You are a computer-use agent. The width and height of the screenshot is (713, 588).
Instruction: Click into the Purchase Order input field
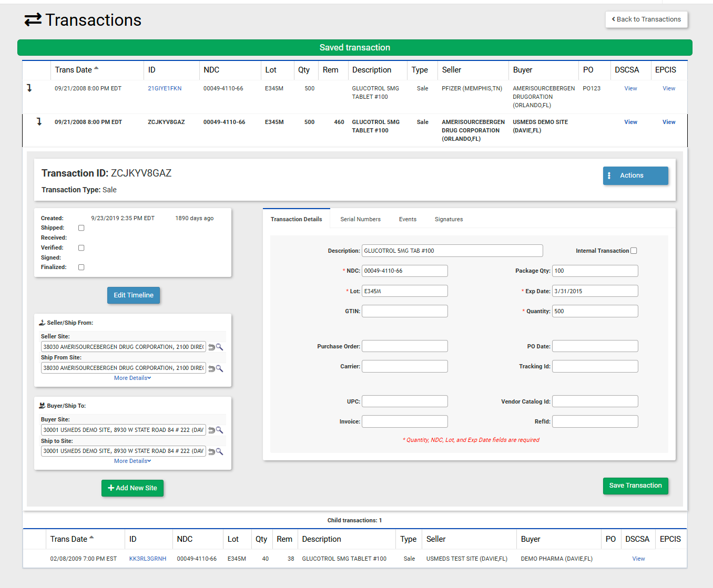tap(404, 346)
